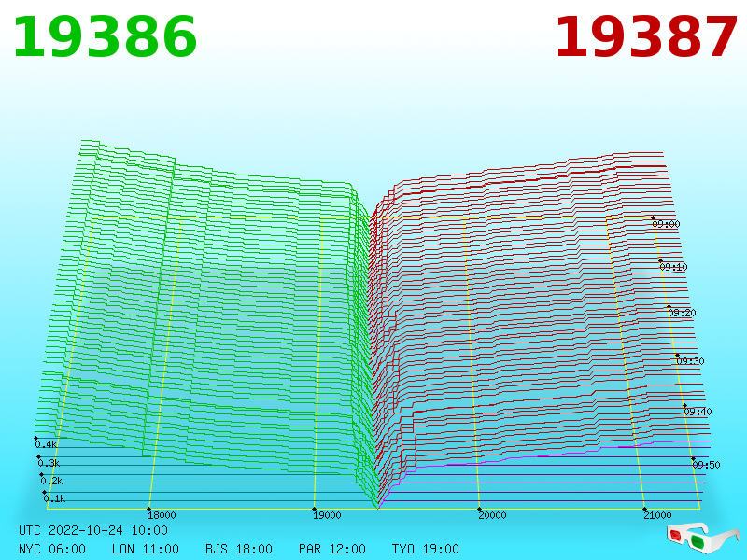This screenshot has width=747, height=560.
Task: Click the 0.3k depth axis label
Action: (x=49, y=463)
